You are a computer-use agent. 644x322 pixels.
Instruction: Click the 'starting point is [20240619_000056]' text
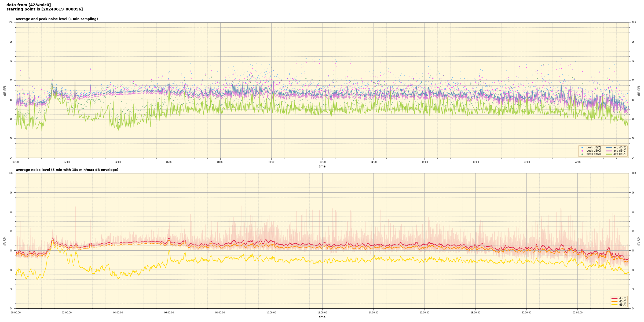[45, 9]
